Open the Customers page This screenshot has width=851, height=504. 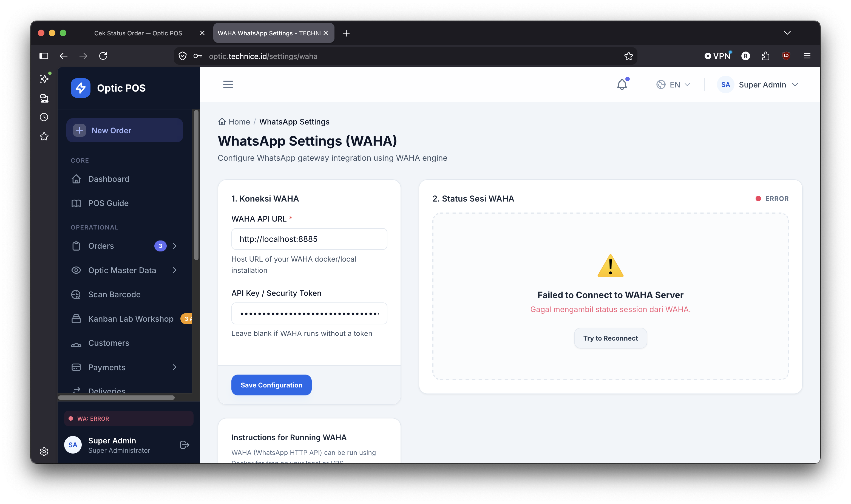tap(124, 343)
